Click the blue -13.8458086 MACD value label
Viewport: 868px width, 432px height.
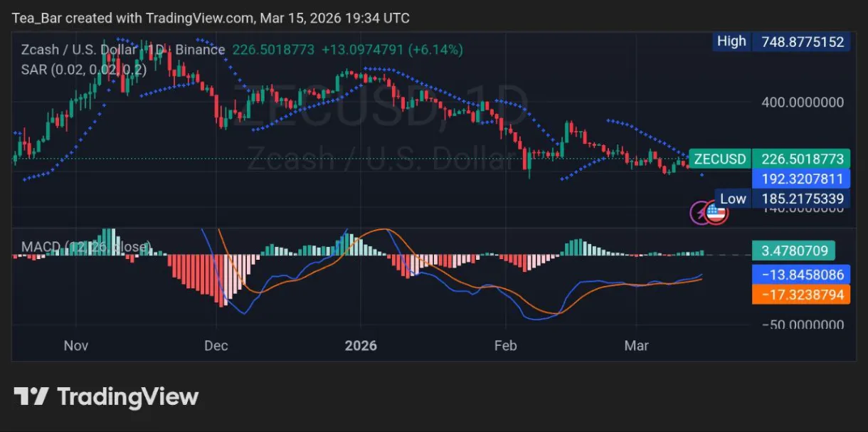801,275
